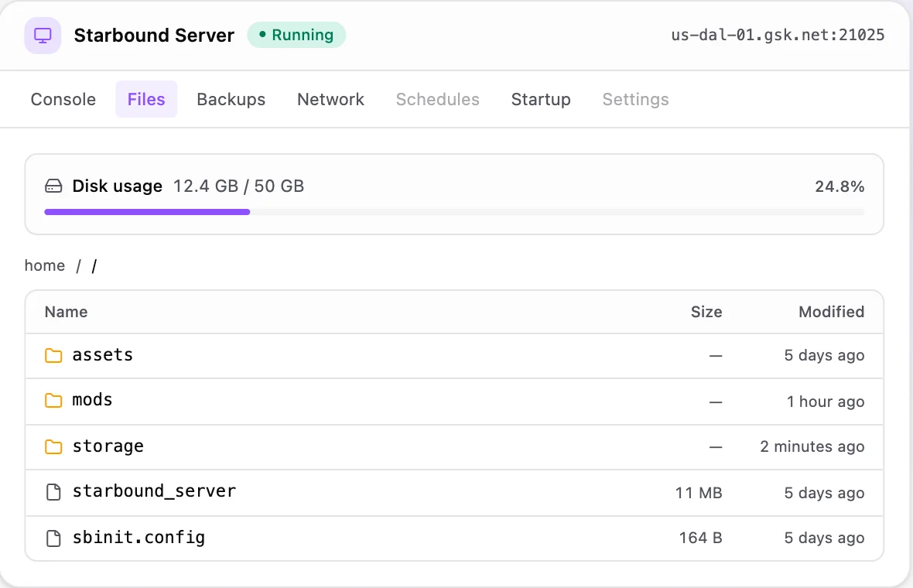The height and width of the screenshot is (588, 913).
Task: Click the 24.8% disk usage value
Action: pos(839,186)
